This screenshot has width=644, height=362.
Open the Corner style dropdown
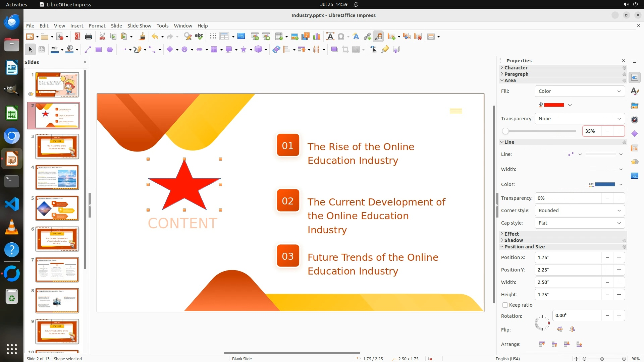pyautogui.click(x=580, y=210)
